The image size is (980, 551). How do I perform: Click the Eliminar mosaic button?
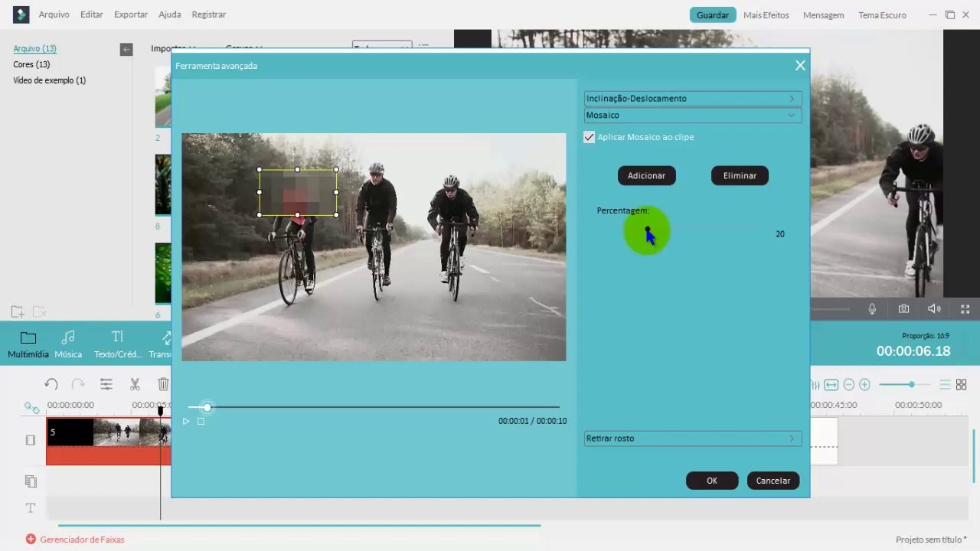tap(740, 176)
